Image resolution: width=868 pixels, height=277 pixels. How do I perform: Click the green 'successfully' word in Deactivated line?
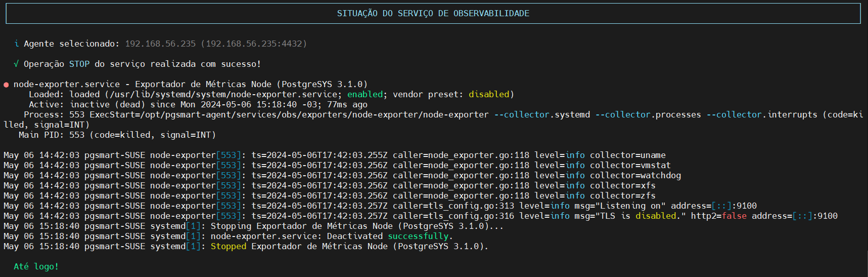(418, 236)
